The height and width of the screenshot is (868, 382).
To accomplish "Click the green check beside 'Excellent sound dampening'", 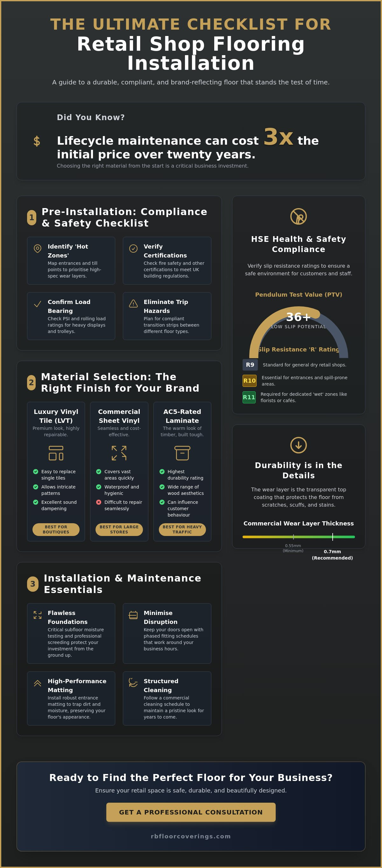I will click(x=36, y=502).
